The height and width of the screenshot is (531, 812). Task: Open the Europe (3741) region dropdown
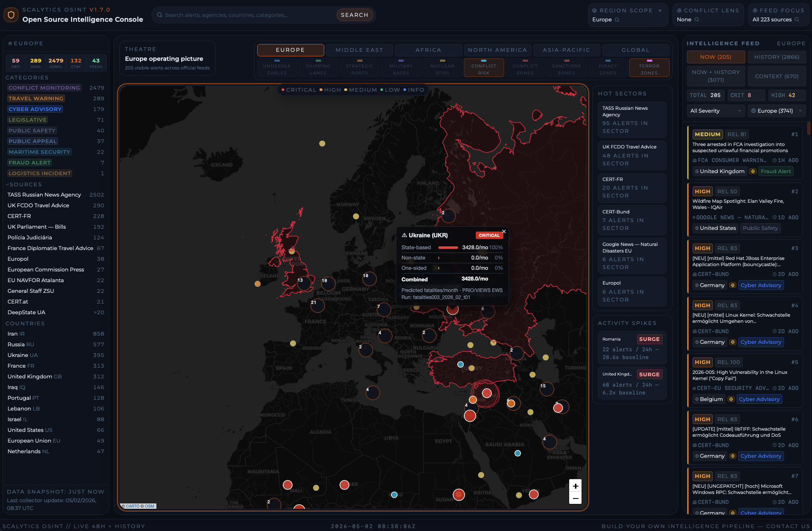[777, 111]
